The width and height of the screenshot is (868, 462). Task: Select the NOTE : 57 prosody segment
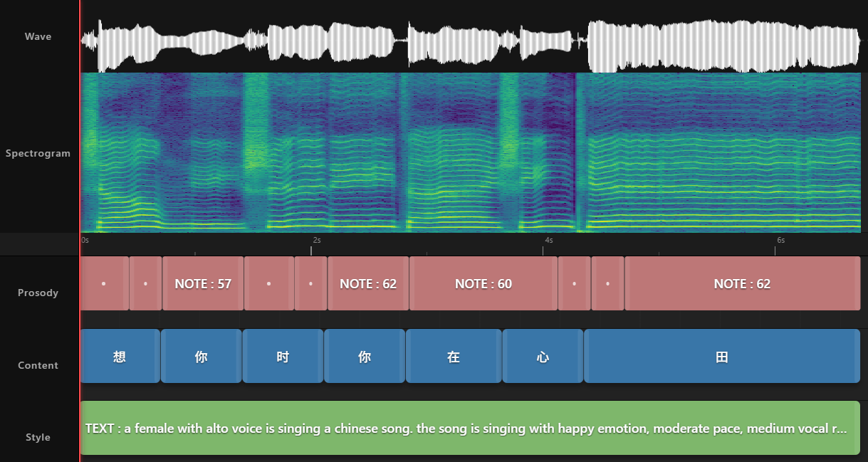pos(203,283)
